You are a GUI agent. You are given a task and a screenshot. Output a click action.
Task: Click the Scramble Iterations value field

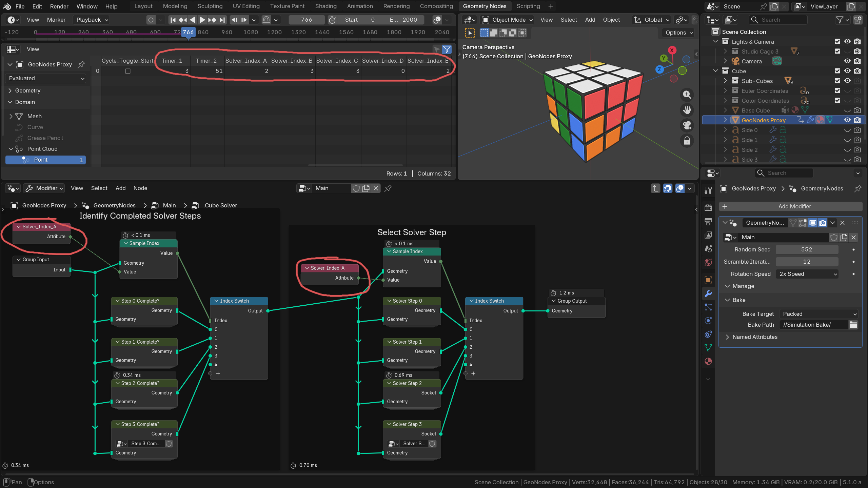[807, 262]
